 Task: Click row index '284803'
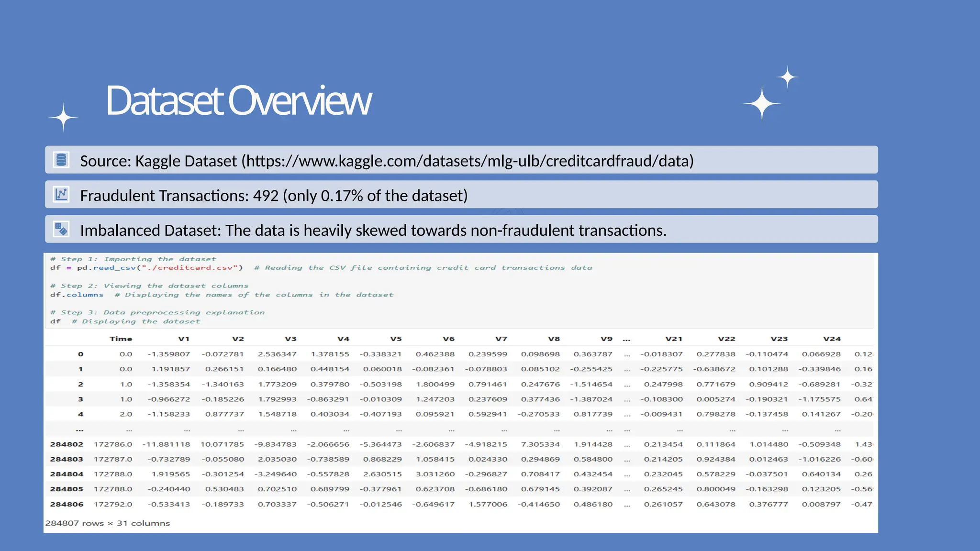coord(67,459)
